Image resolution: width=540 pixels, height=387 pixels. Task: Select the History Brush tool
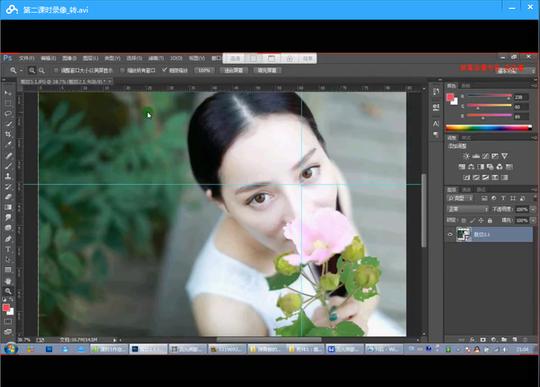(x=8, y=187)
